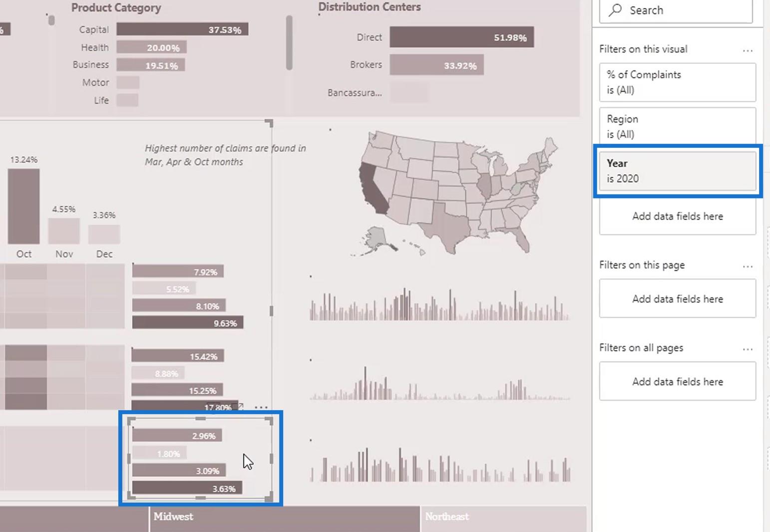Click the 8.88% bar
Screen dimensions: 770x532
click(158, 373)
